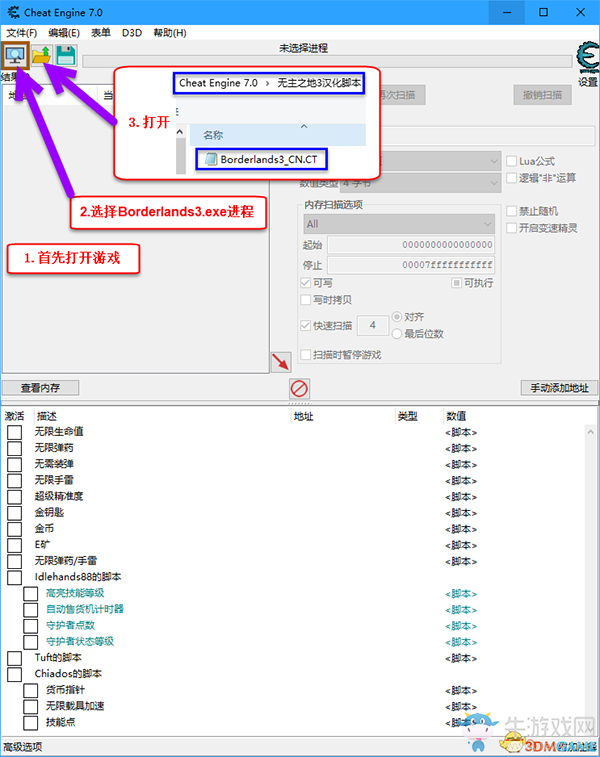
Task: Activate 无限生命值 script checkbox
Action: click(14, 432)
